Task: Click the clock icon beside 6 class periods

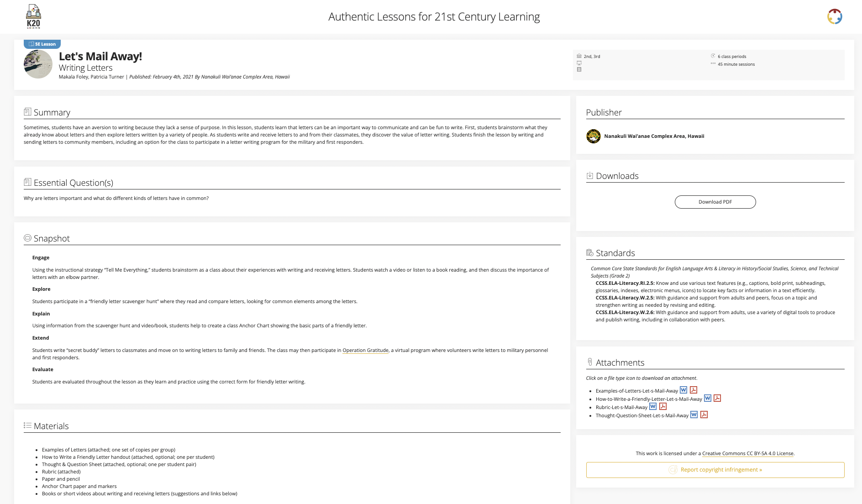Action: (x=713, y=56)
